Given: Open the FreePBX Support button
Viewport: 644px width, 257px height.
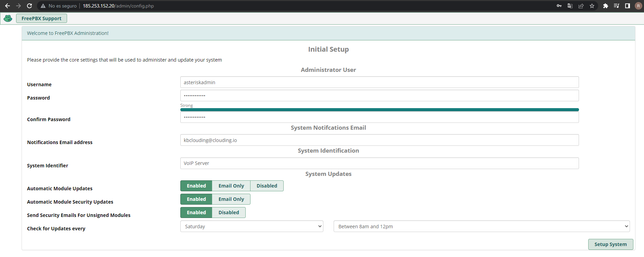Looking at the screenshot, I should click(41, 18).
